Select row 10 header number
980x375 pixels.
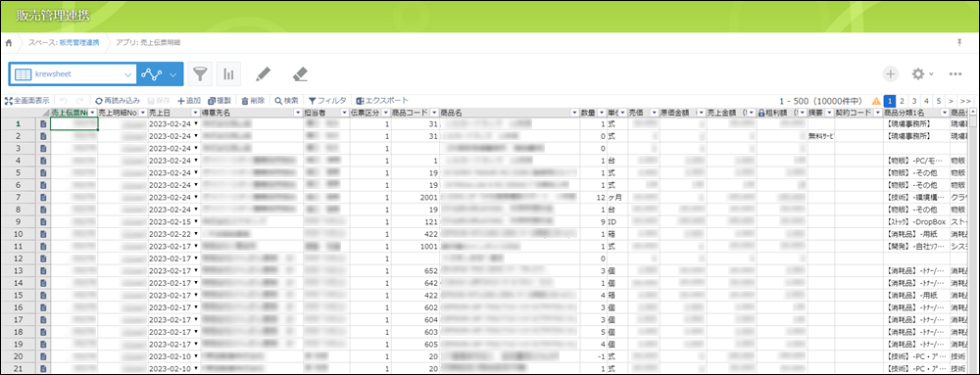pyautogui.click(x=19, y=234)
